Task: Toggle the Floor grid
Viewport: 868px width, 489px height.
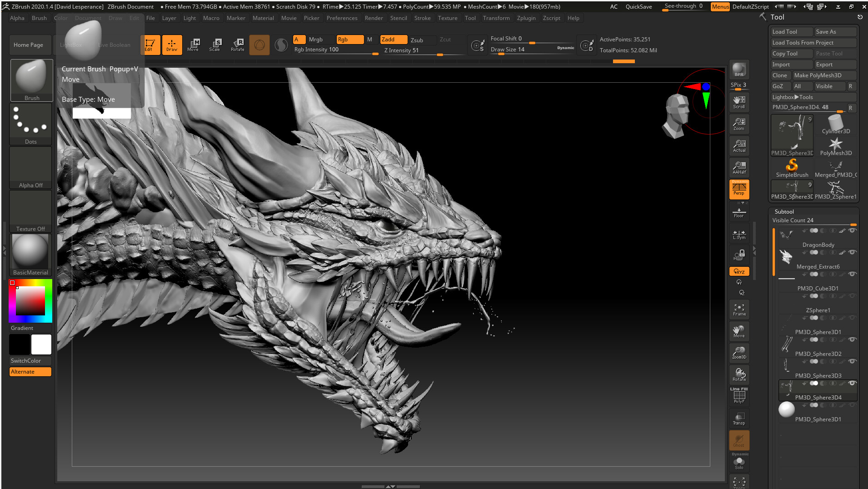Action: click(x=739, y=212)
